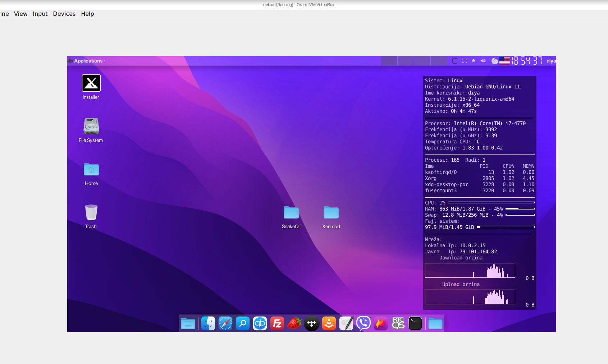Screen dimensions: 608x364
Task: Click the Xorg process row
Action: pos(480,178)
